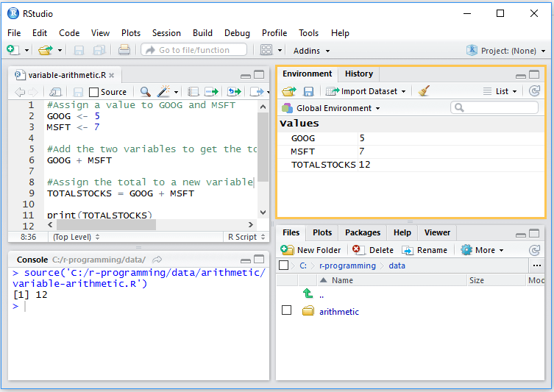554x392 pixels.
Task: Tick the checkbox beside arithmetic folder
Action: [x=286, y=310]
